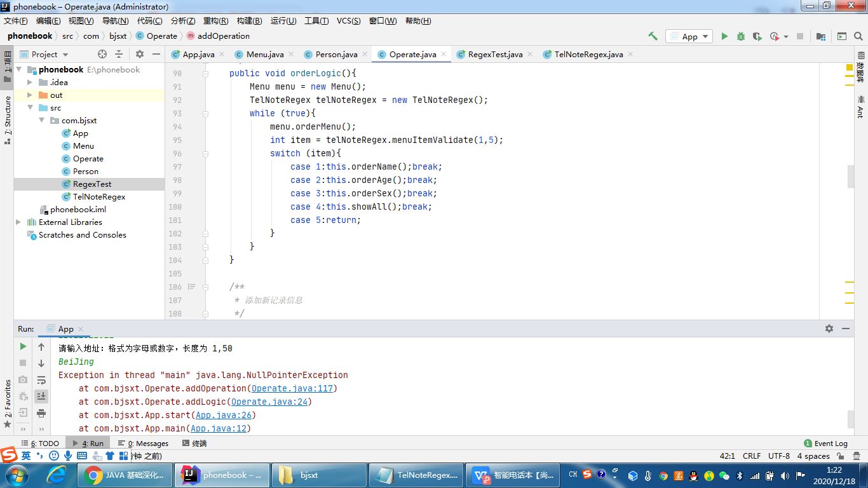Image resolution: width=868 pixels, height=488 pixels.
Task: Open the Ant side tool window
Action: click(860, 107)
